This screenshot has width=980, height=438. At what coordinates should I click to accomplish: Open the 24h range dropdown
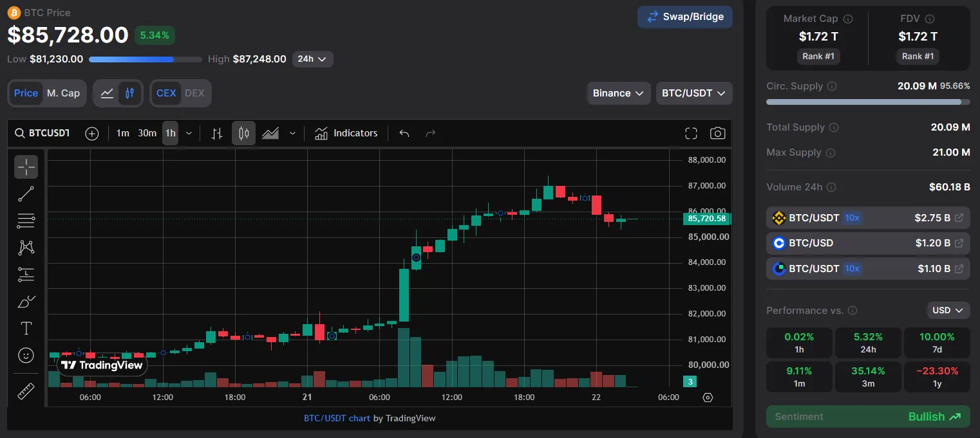point(312,59)
